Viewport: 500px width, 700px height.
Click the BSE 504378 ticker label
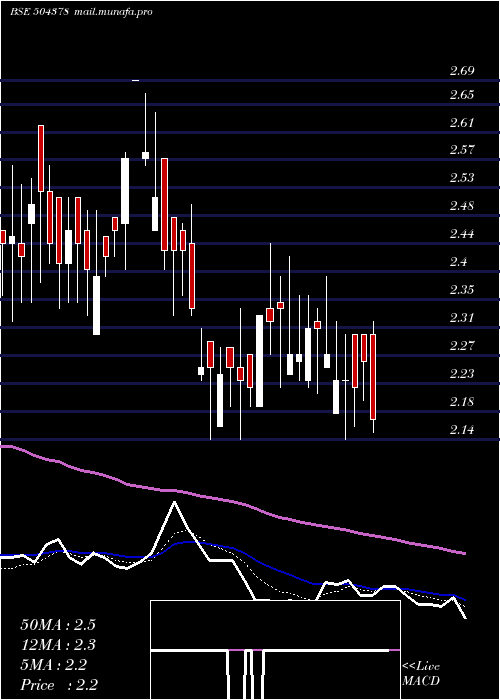point(39,12)
